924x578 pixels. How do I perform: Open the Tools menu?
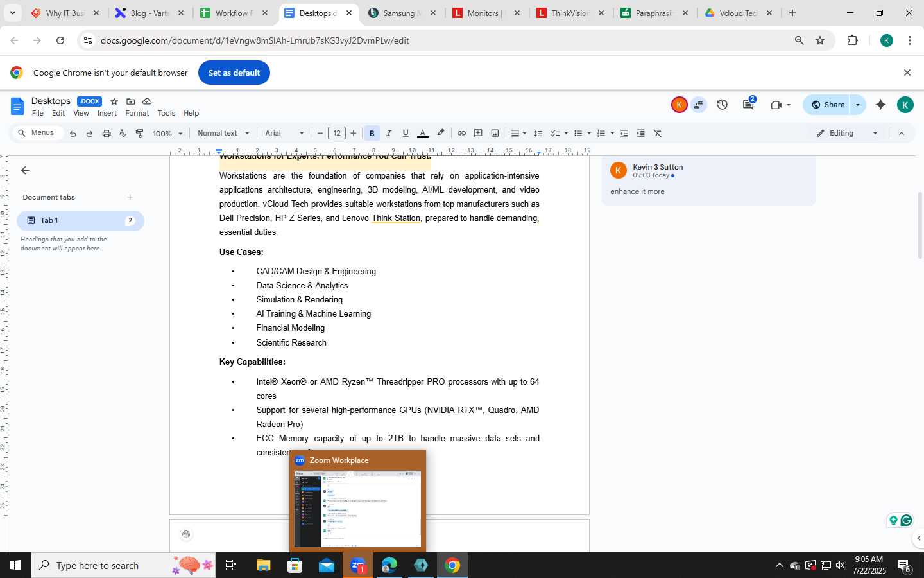coord(166,113)
